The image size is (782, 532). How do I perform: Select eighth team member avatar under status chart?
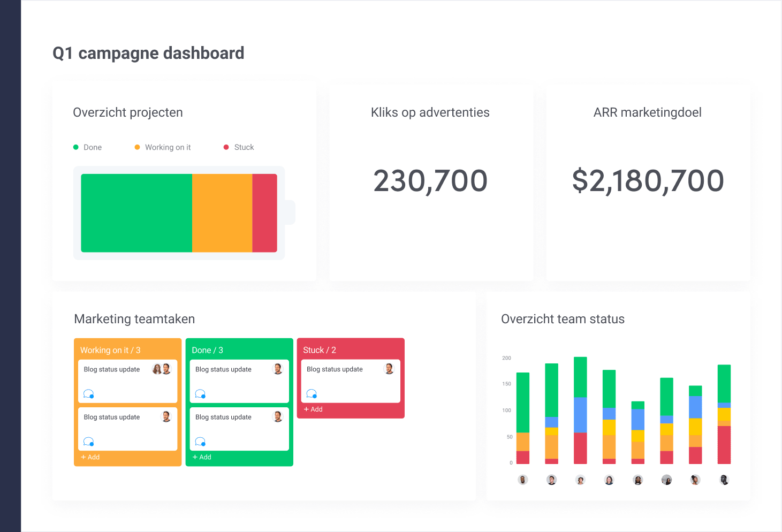coord(724,480)
